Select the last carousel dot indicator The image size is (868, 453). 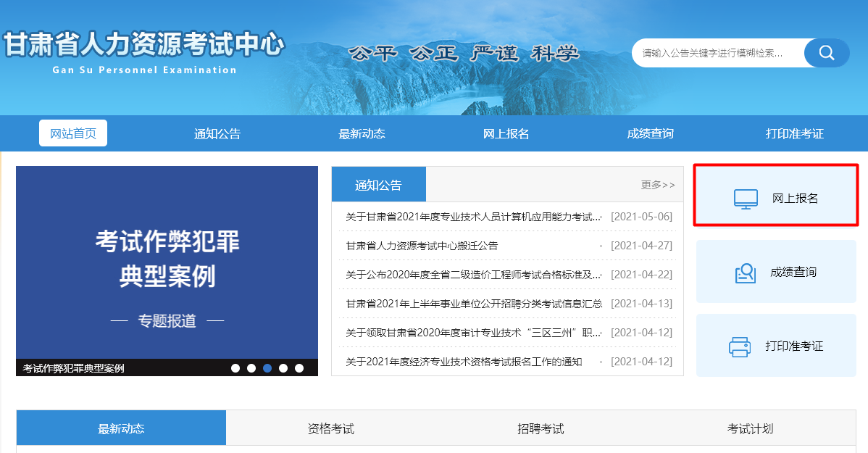[299, 368]
